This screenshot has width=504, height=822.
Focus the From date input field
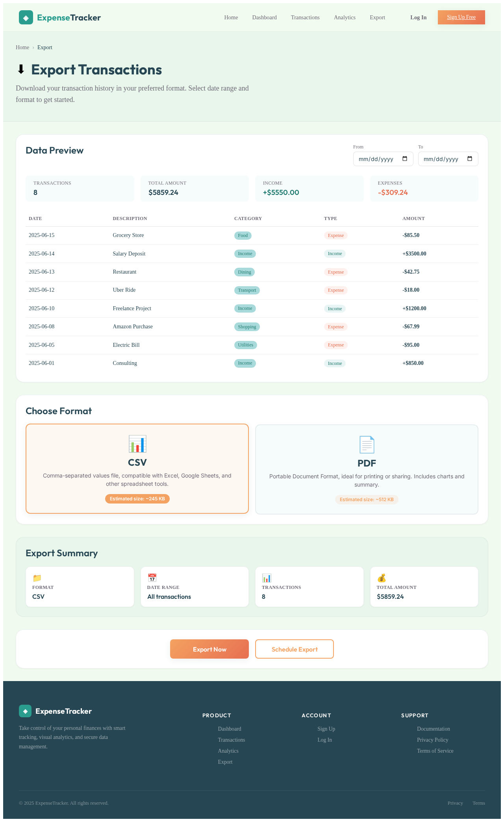[383, 159]
